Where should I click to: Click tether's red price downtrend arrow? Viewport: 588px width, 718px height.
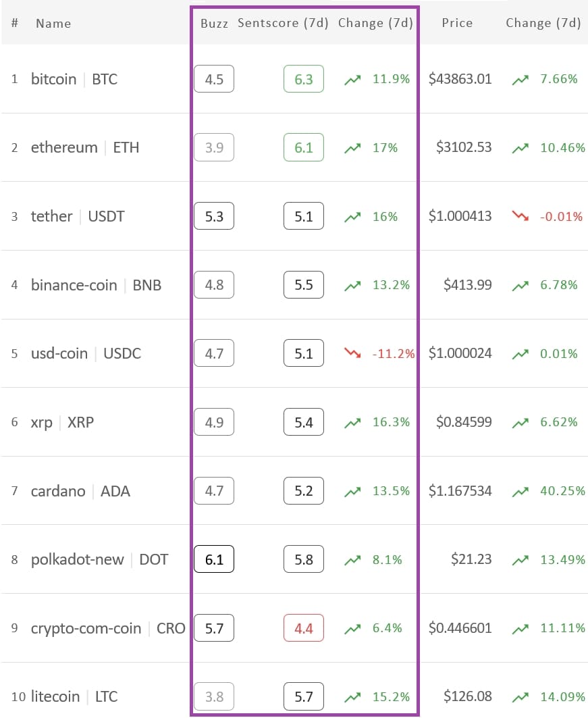(x=520, y=215)
